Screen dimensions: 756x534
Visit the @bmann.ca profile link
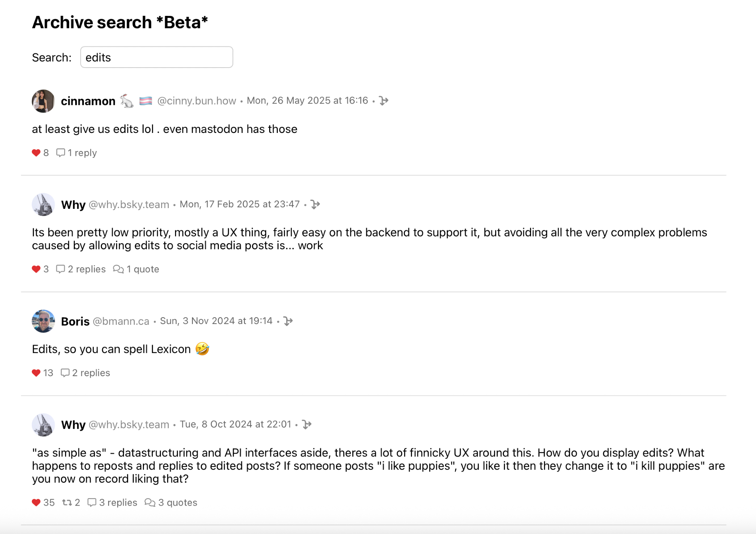pos(121,321)
